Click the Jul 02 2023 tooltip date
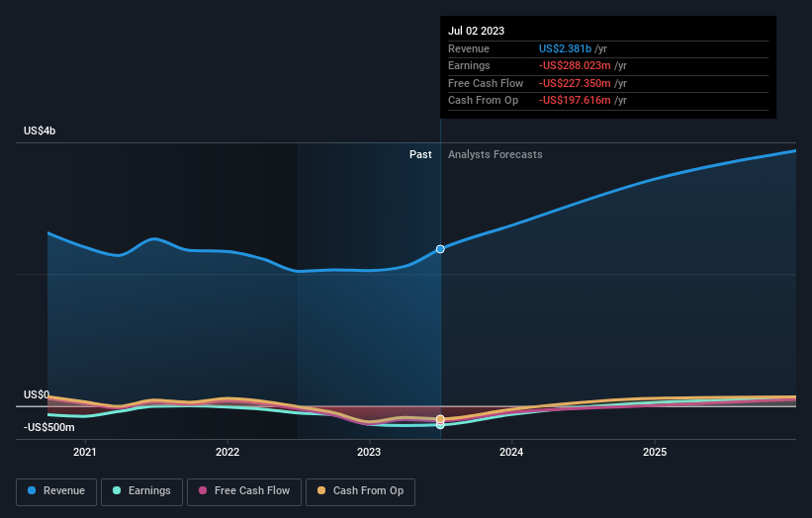The height and width of the screenshot is (518, 812). point(476,31)
